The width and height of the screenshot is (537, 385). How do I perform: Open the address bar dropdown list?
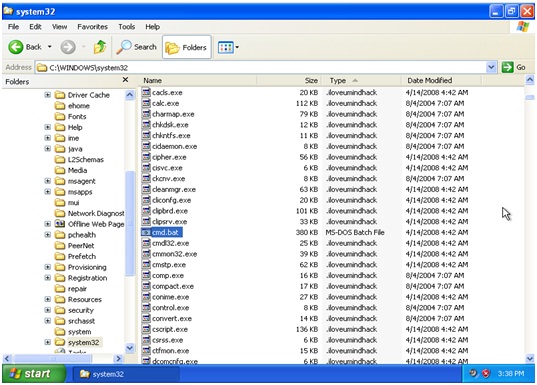[x=491, y=67]
